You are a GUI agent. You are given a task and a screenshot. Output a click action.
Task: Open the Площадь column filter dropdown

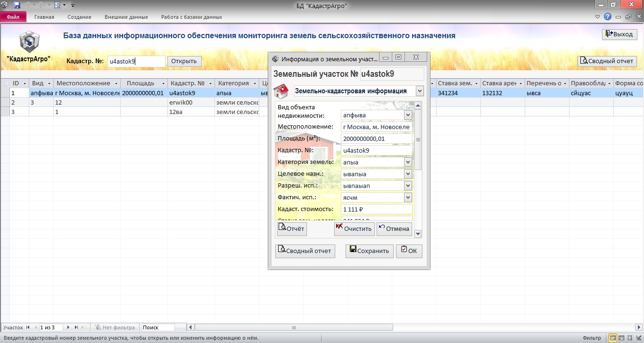pyautogui.click(x=163, y=83)
